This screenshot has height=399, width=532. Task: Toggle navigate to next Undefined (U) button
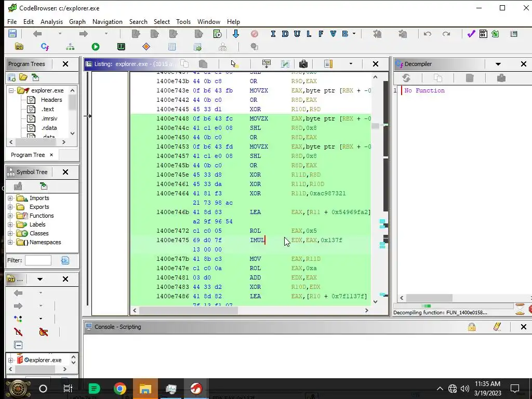[x=297, y=34]
